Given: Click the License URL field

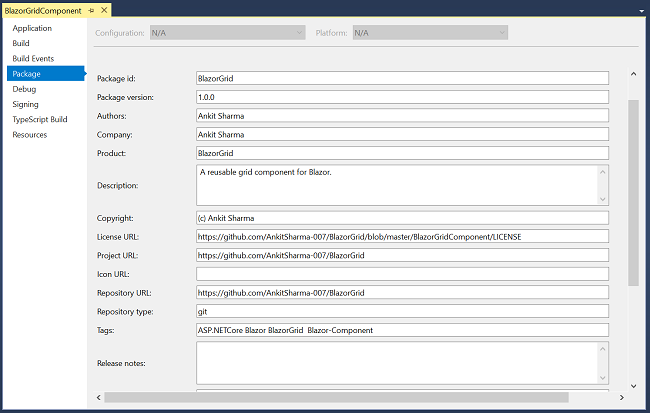Looking at the screenshot, I should click(x=402, y=237).
